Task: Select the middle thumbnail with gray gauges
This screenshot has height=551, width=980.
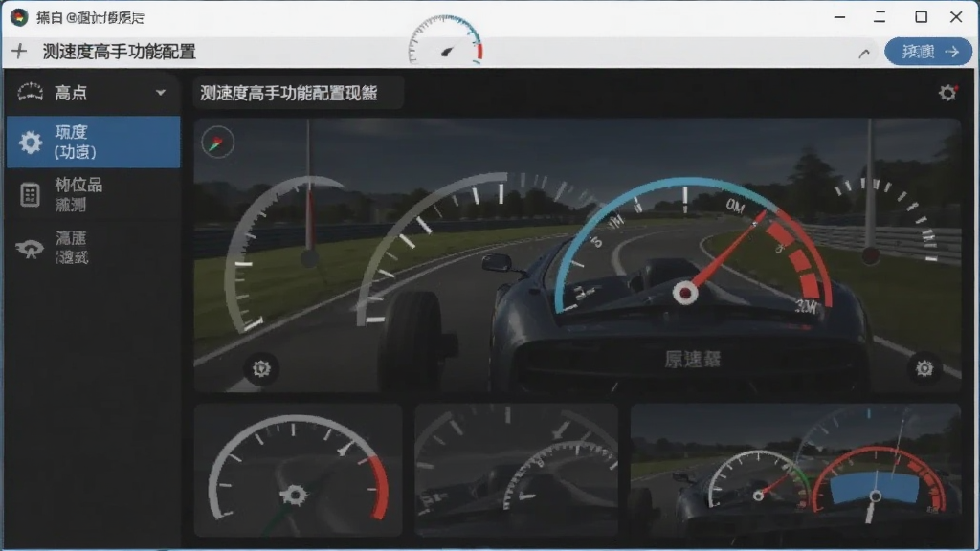Action: [516, 470]
